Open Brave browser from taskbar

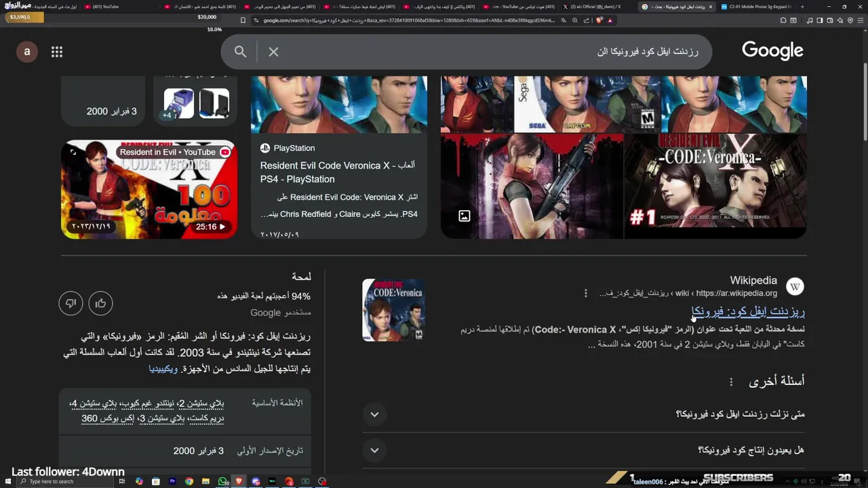click(x=239, y=481)
